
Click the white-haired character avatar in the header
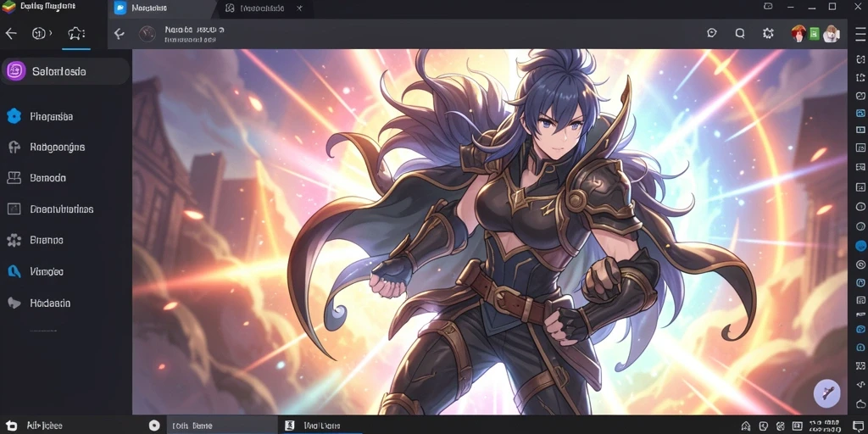(831, 34)
